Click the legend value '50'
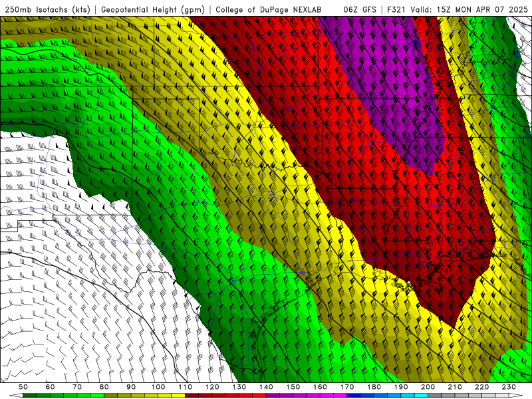 pyautogui.click(x=23, y=387)
